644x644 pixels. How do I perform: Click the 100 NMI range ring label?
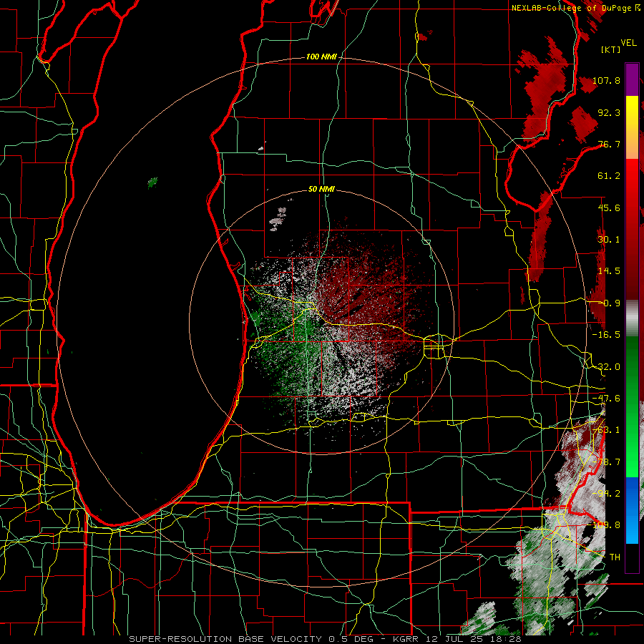tap(321, 57)
